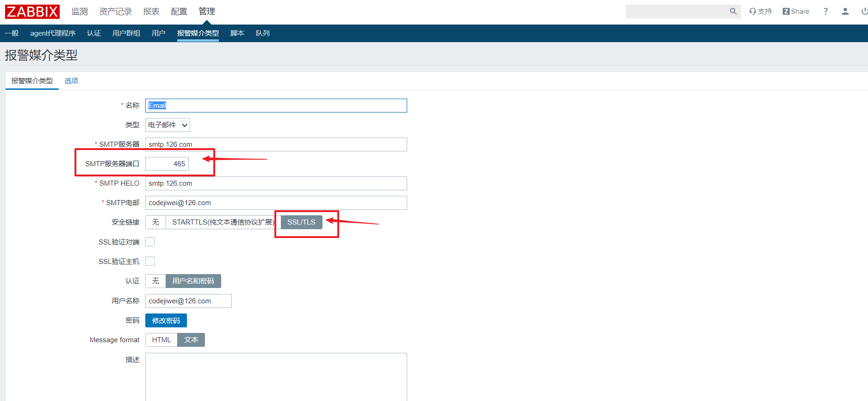Go to agent代理程序 submenu

click(x=53, y=33)
